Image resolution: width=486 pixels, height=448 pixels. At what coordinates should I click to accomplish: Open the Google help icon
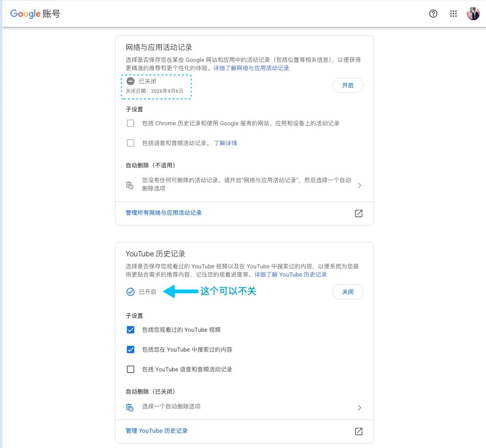tap(433, 14)
